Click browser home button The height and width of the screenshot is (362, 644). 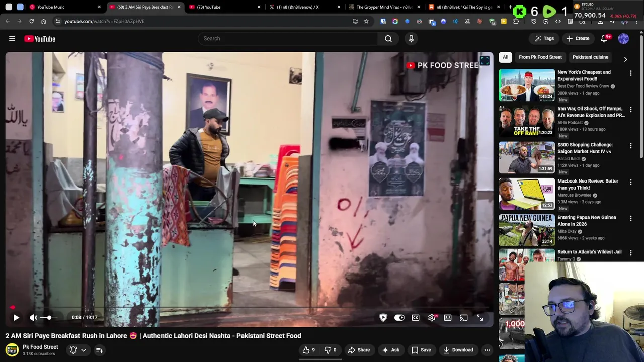point(43,21)
